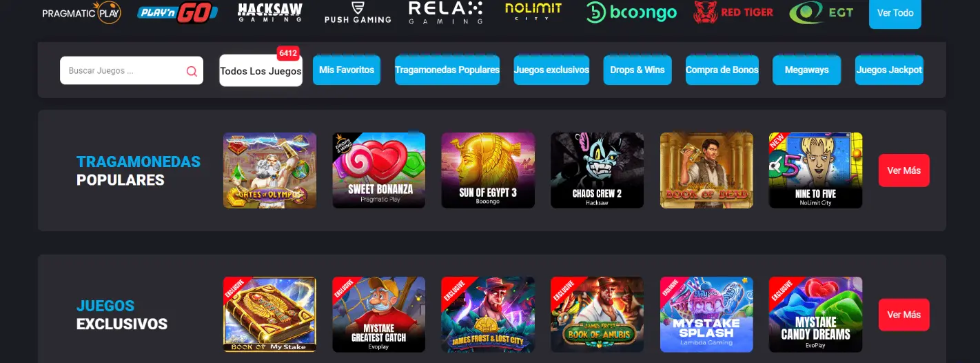Image resolution: width=980 pixels, height=363 pixels.
Task: Open the Drops & Wins category
Action: [637, 70]
